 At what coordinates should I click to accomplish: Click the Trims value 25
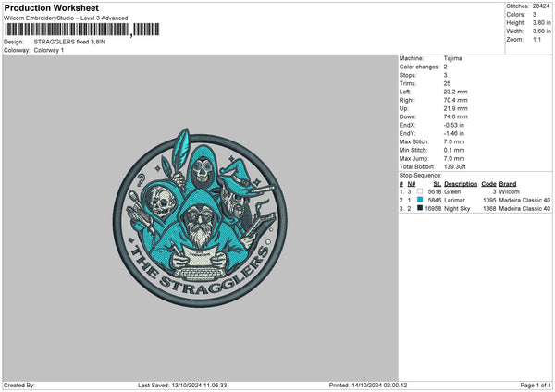pyautogui.click(x=447, y=83)
